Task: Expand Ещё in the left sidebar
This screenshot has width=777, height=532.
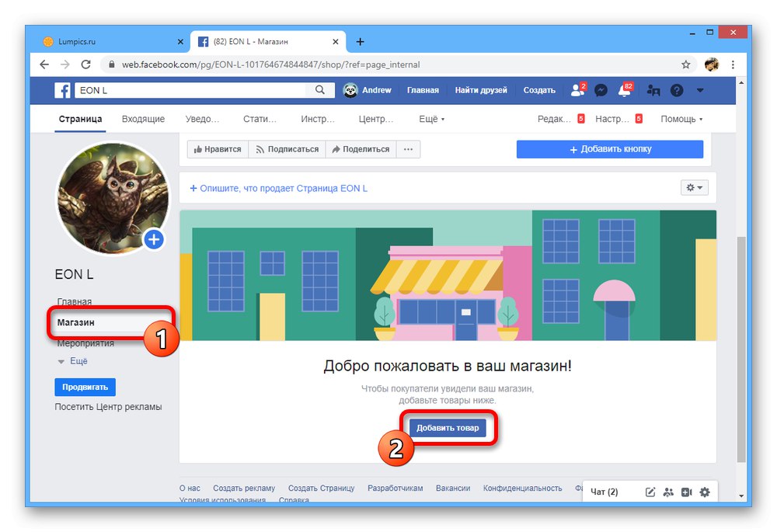Action: [73, 361]
